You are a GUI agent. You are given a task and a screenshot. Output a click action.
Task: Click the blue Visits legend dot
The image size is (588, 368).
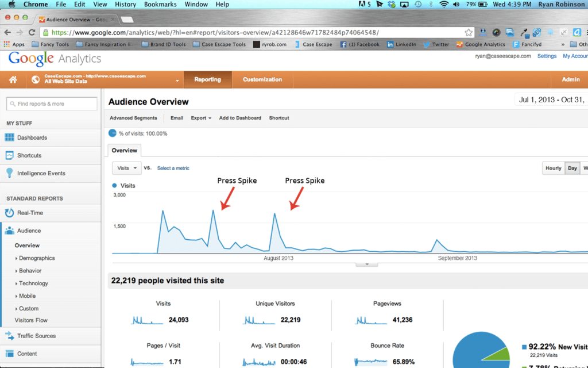[x=114, y=186]
